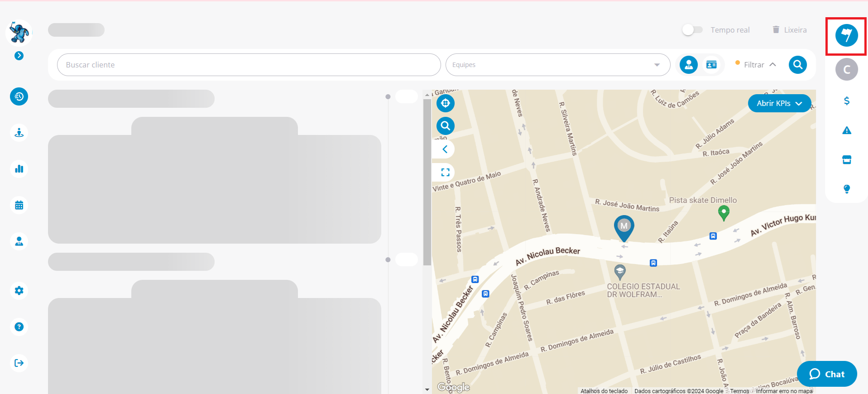The width and height of the screenshot is (868, 394).
Task: Click the scrollbar down arrow
Action: [427, 389]
